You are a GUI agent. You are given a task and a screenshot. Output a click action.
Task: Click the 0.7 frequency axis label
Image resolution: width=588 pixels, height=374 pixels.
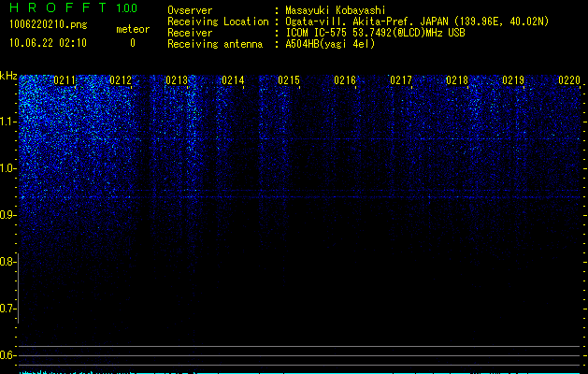tap(7, 309)
